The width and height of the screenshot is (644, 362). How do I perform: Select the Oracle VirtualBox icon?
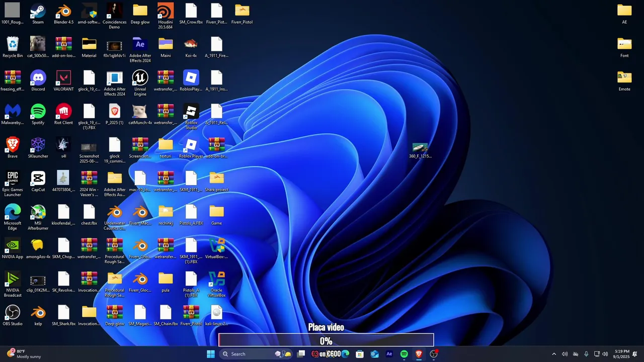(216, 284)
